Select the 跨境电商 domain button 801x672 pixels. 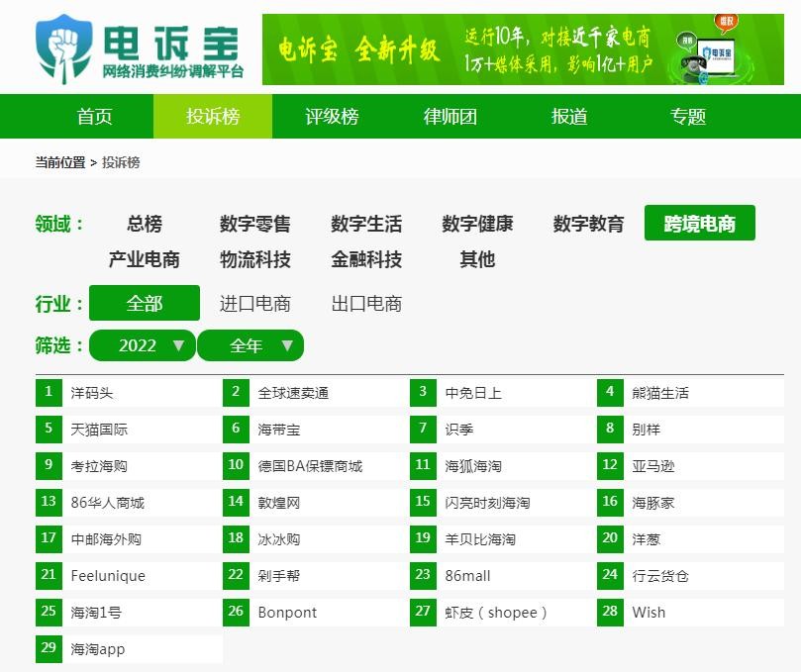(x=699, y=224)
